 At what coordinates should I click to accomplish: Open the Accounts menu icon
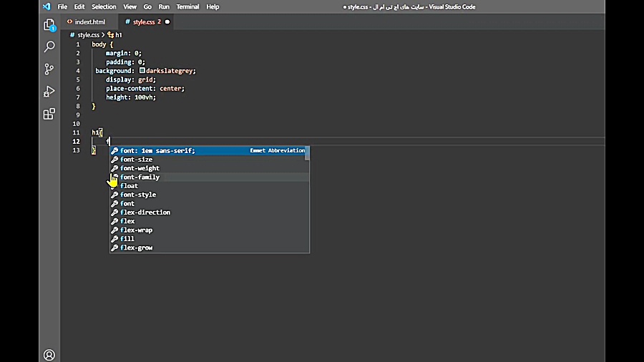click(49, 355)
